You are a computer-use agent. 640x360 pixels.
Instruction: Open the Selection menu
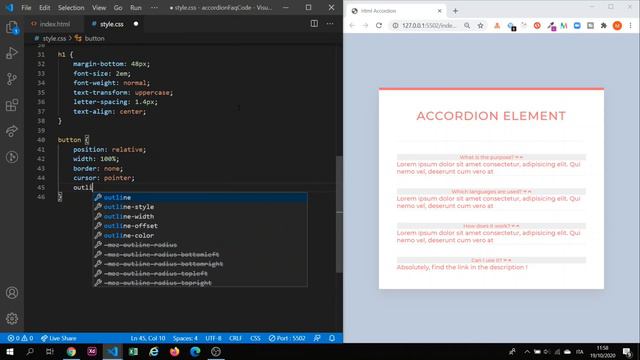(71, 8)
